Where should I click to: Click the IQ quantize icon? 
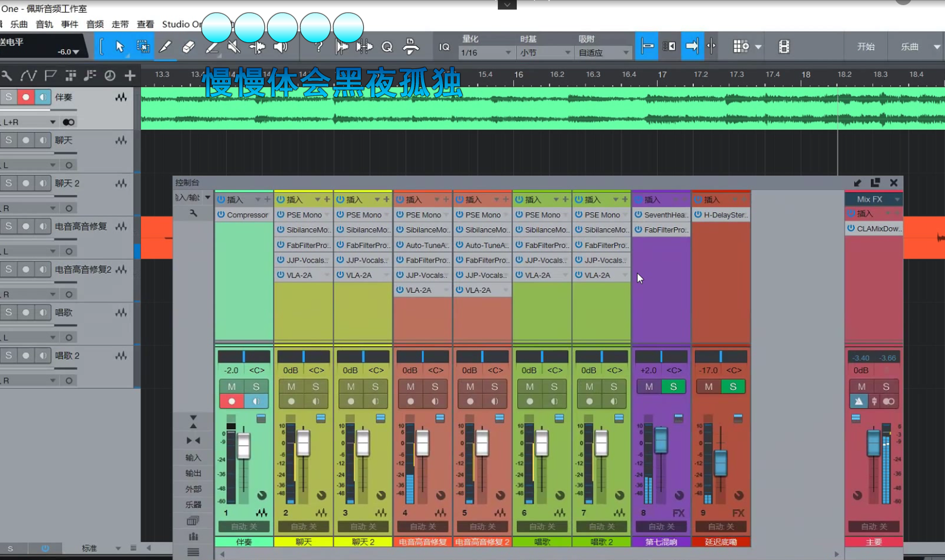click(444, 47)
